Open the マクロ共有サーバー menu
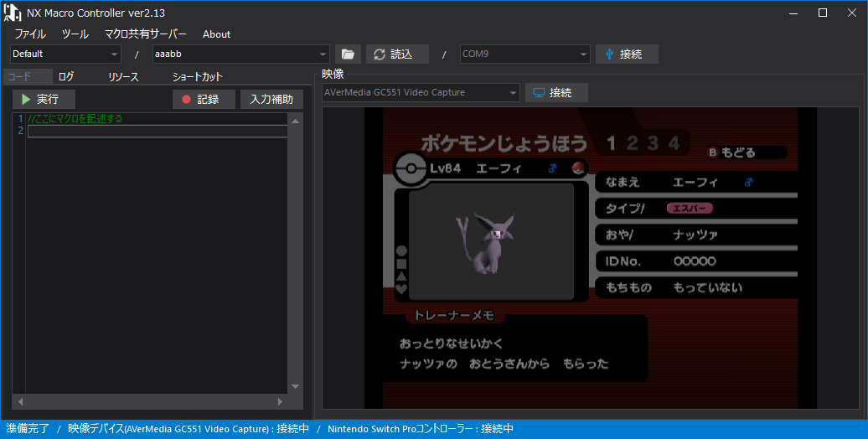868x439 pixels. (x=146, y=34)
